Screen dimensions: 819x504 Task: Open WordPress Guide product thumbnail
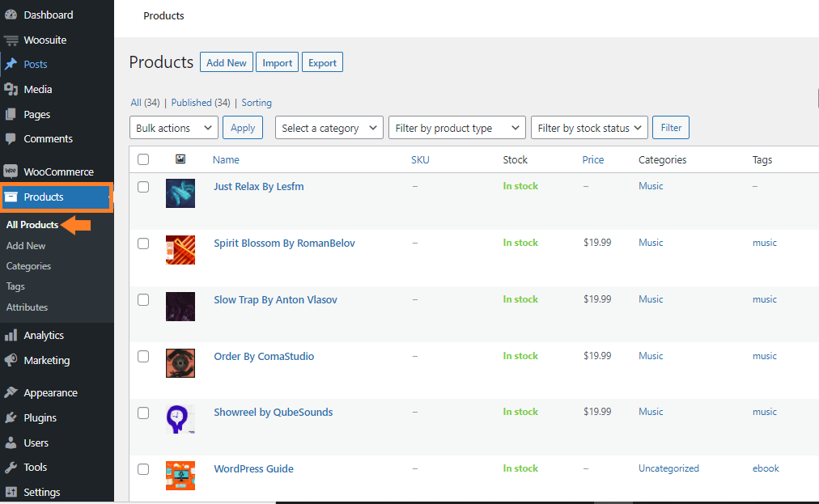pos(180,475)
